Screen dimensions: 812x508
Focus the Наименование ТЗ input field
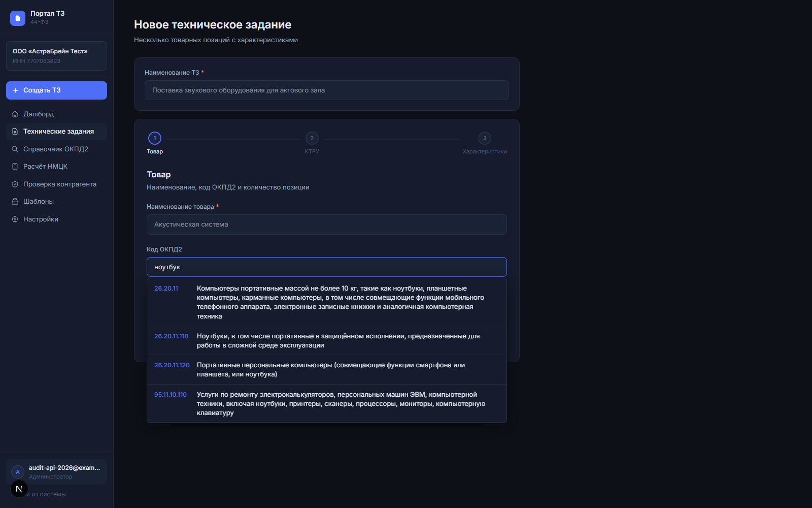[327, 90]
